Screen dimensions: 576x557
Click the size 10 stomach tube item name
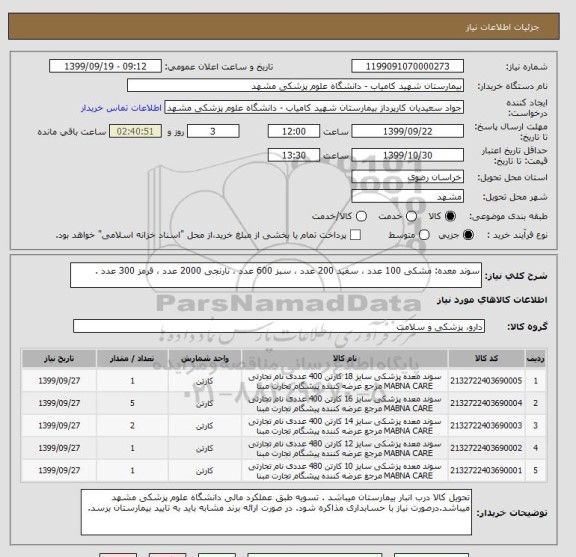345,471
